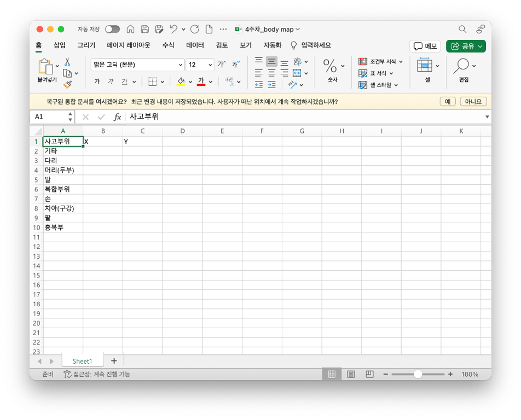This screenshot has width=521, height=420.
Task: Align text right
Action: click(x=284, y=73)
